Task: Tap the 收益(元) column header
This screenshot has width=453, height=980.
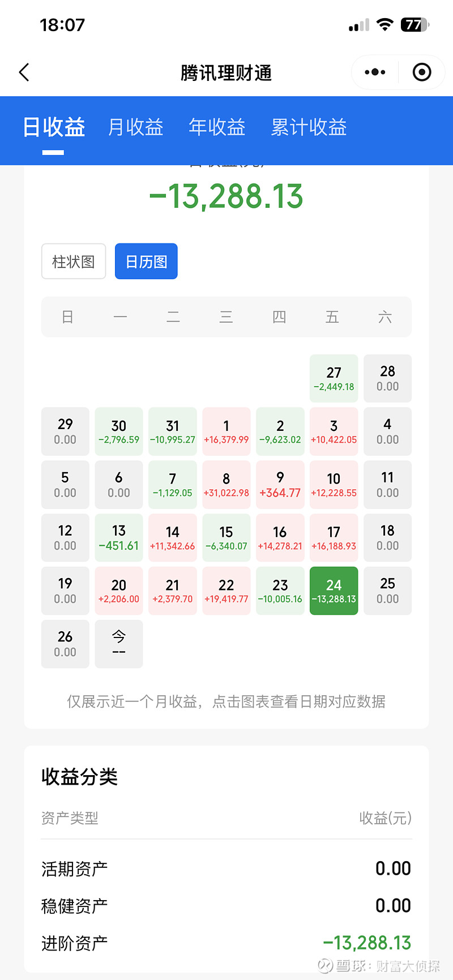Action: click(385, 818)
